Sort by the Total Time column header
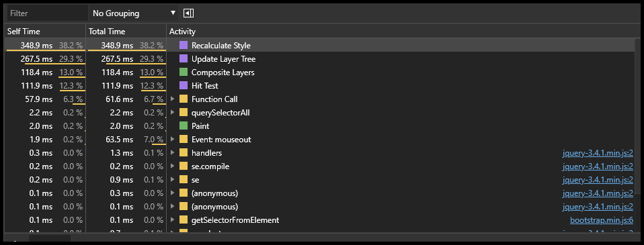The height and width of the screenshot is (245, 644). (126, 31)
